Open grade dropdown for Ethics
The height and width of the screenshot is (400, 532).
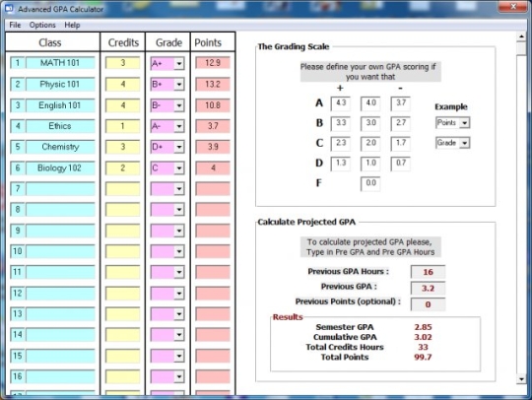click(178, 126)
